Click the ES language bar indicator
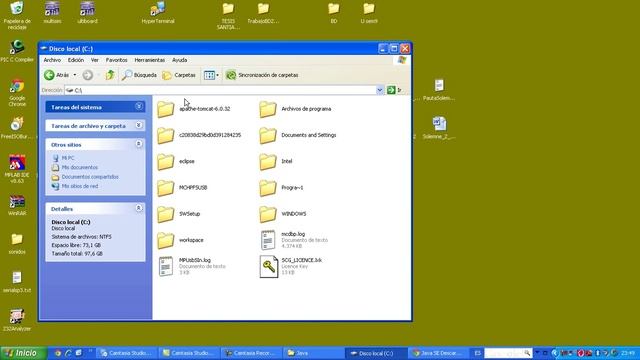Viewport: 640px width, 360px height. pos(478,353)
